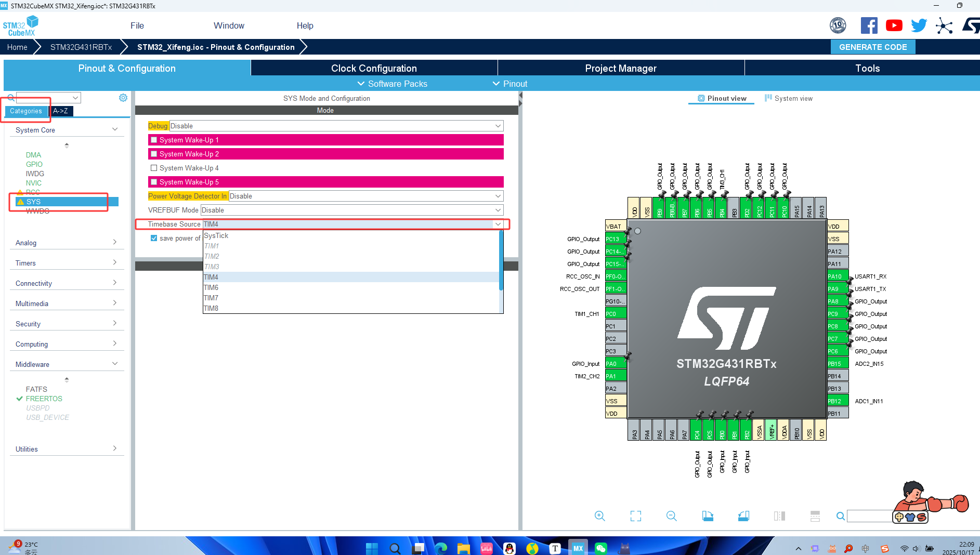Uncheck the save power checkbox
This screenshot has height=555, width=980.
(154, 238)
